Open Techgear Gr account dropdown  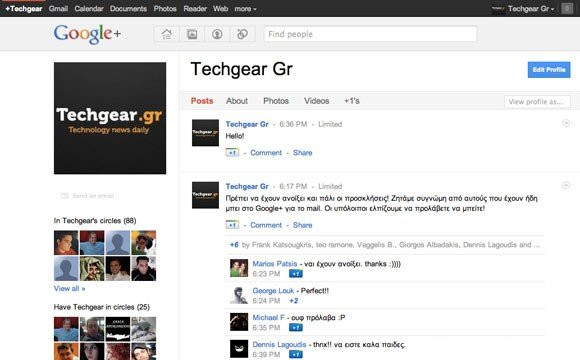[x=531, y=9]
